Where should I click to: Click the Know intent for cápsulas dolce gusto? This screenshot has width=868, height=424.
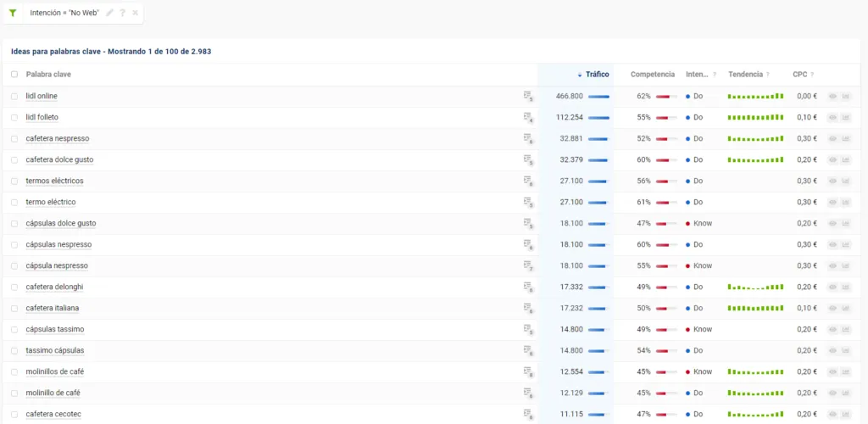[699, 224]
